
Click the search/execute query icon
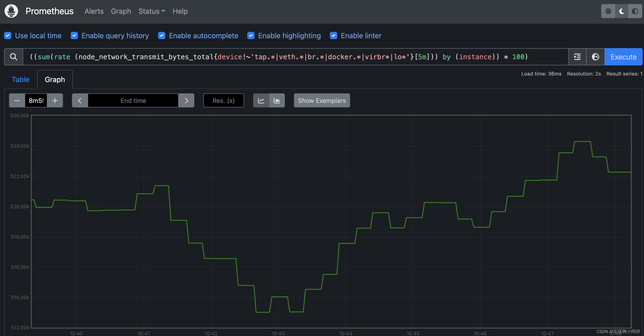click(14, 57)
